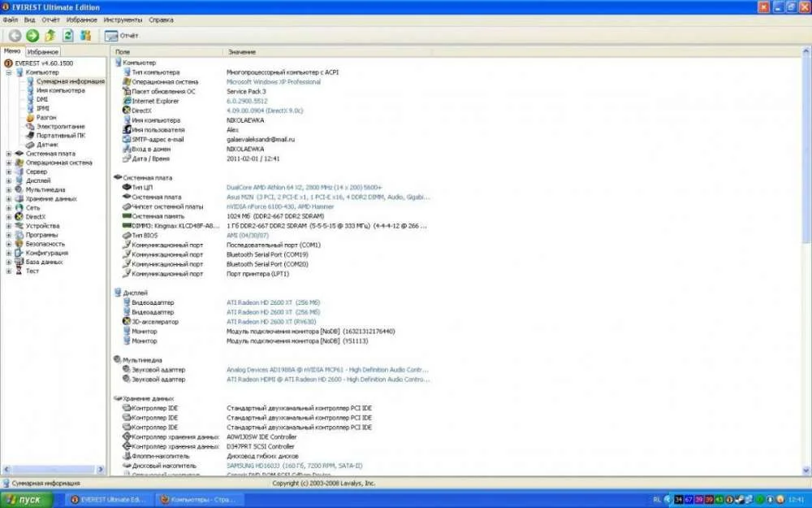Click the Конфигурация tree icon
This screenshot has height=508, width=812.
tap(19, 253)
